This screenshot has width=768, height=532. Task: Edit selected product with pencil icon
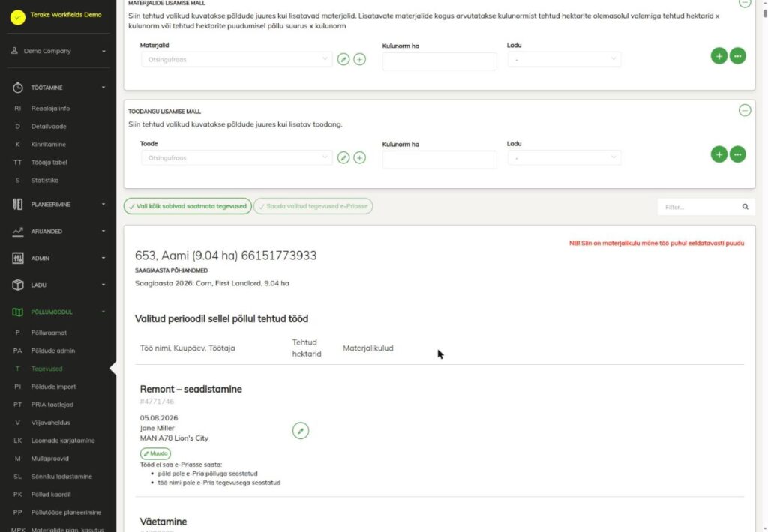click(343, 157)
